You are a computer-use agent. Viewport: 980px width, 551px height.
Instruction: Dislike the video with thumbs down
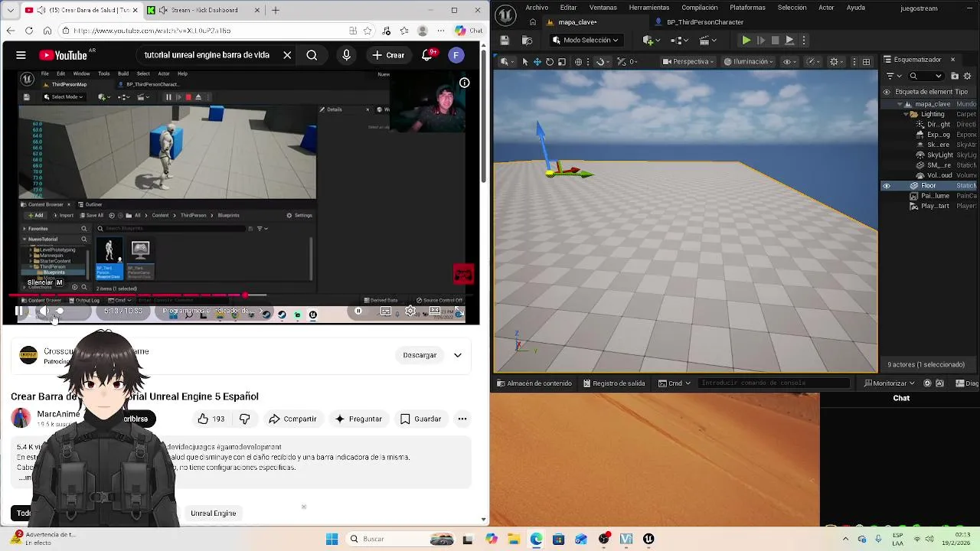pyautogui.click(x=245, y=419)
